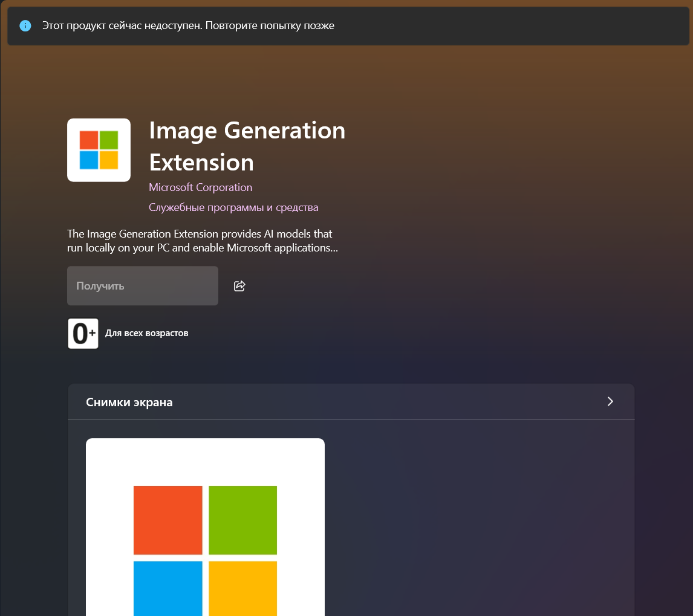Image resolution: width=693 pixels, height=616 pixels.
Task: Open the Microsoft Corporation publisher link
Action: (x=200, y=187)
